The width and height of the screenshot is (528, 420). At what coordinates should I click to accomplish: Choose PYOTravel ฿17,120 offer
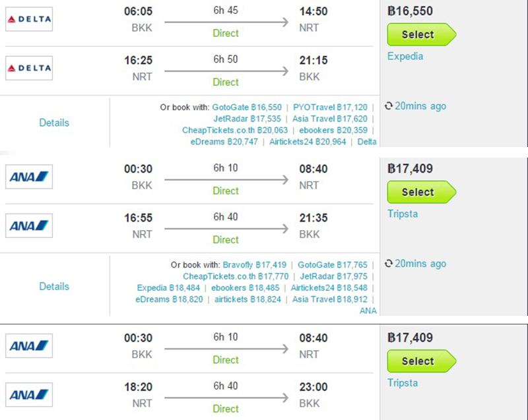330,107
